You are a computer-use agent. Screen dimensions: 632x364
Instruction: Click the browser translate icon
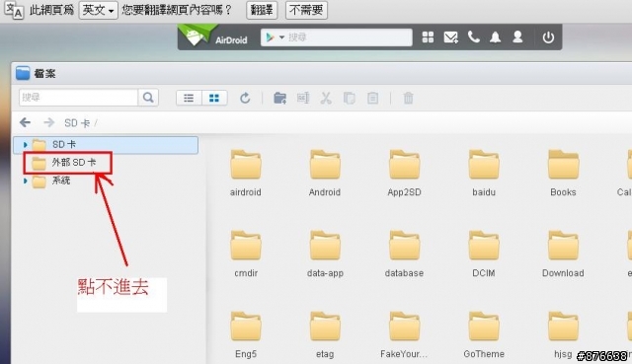14,10
